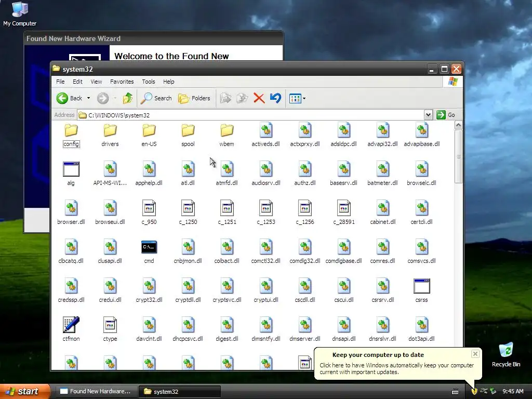Screen dimensions: 532x399
Task: Click the comdlgbase.dll file name
Action: (x=344, y=261)
